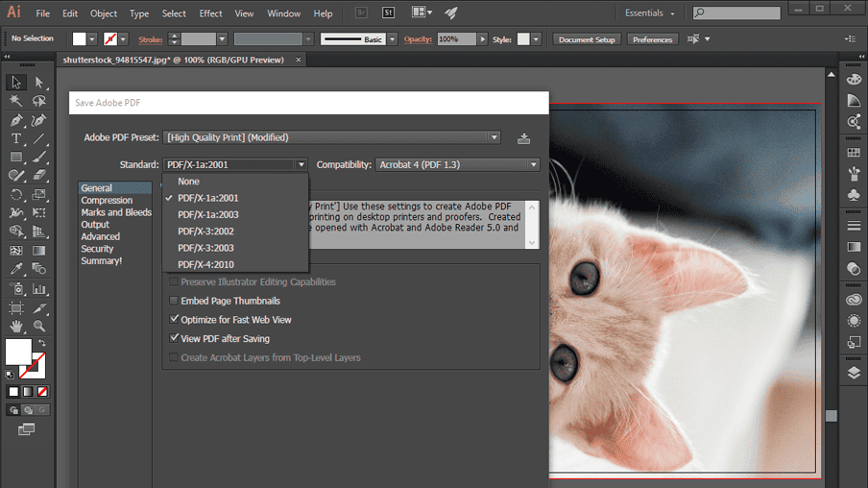The width and height of the screenshot is (868, 488).
Task: Expand the Adobe PDF Preset dropdown
Action: (331, 137)
